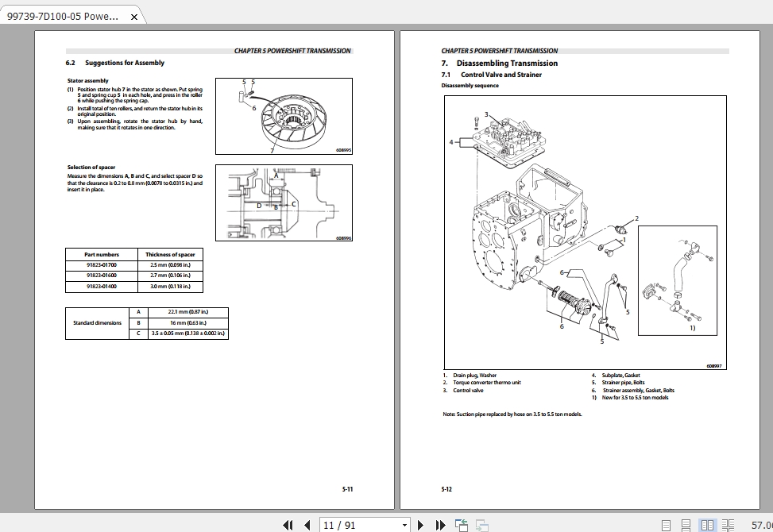Click legend entry '4. Subplate, Gasket'

[x=616, y=376]
